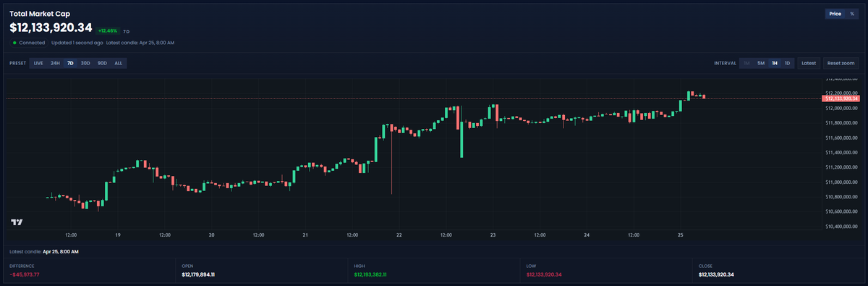Choose the 1H candle interval
Image resolution: width=868 pixels, height=286 pixels.
(774, 63)
